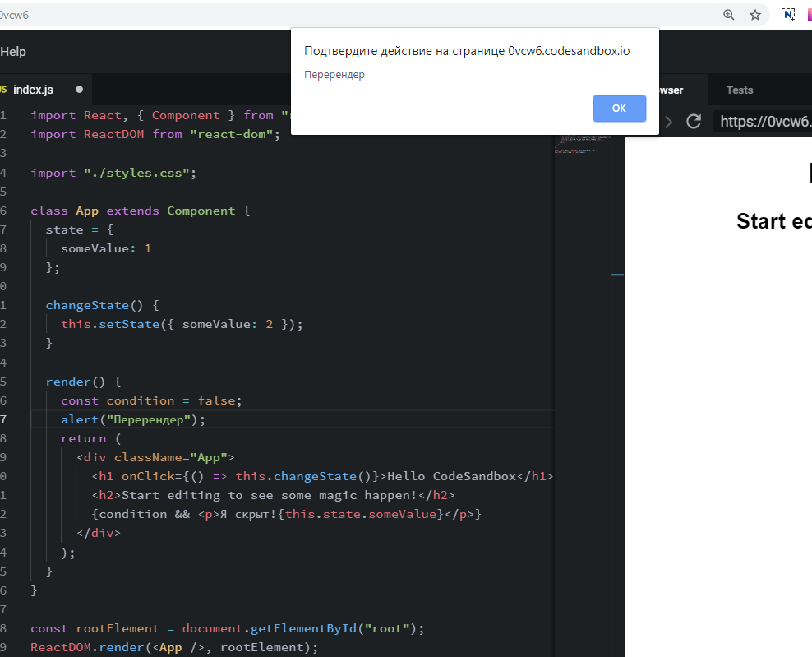The width and height of the screenshot is (812, 657).
Task: Go forward in the preview browser
Action: tap(668, 123)
